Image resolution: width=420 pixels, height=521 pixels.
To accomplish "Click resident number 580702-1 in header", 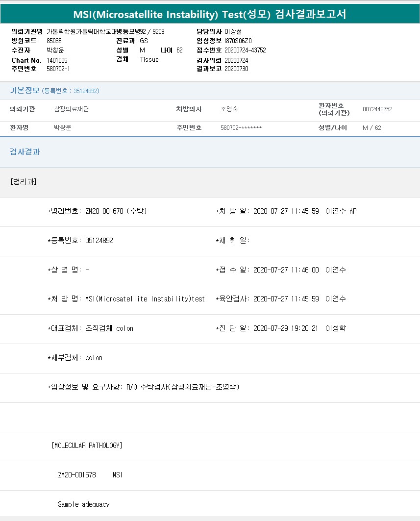I will [x=58, y=69].
